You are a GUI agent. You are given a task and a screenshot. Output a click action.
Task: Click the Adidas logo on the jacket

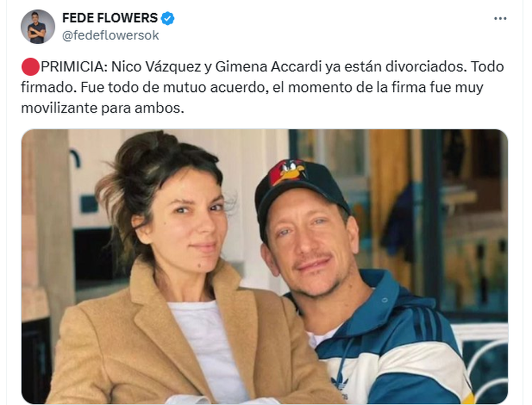tap(341, 382)
